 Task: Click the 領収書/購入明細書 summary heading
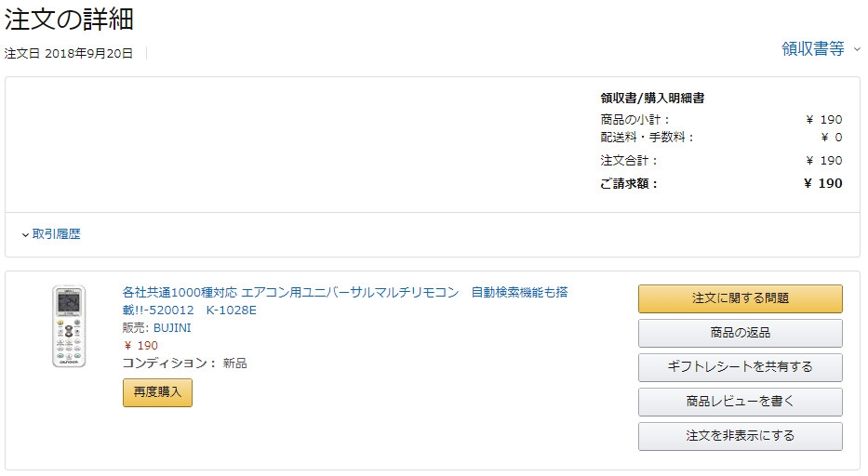[652, 99]
